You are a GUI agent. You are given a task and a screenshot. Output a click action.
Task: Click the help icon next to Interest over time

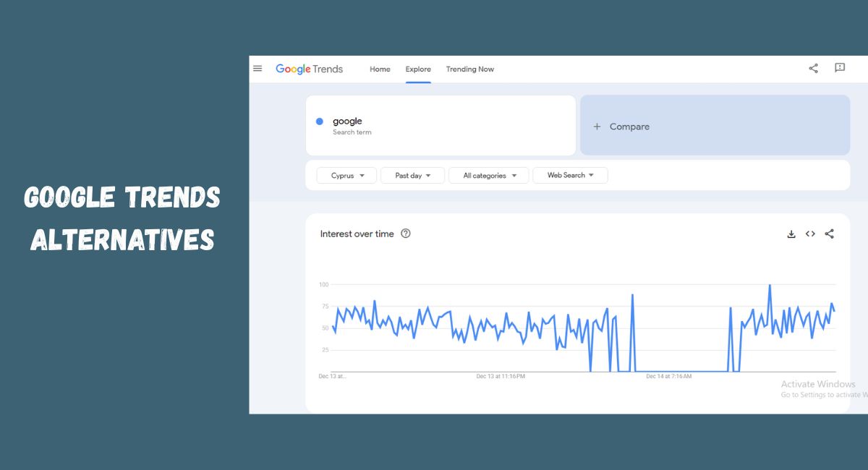click(x=406, y=234)
